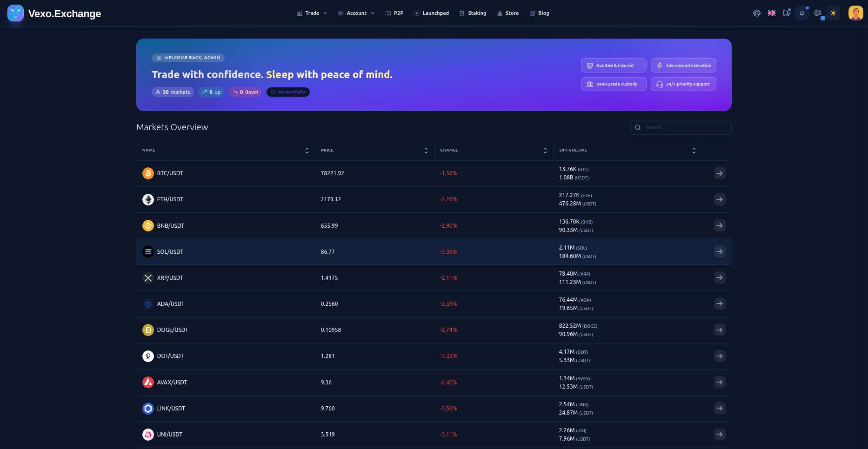Open ADA/USDT market via arrow
This screenshot has width=868, height=449.
[x=720, y=304]
